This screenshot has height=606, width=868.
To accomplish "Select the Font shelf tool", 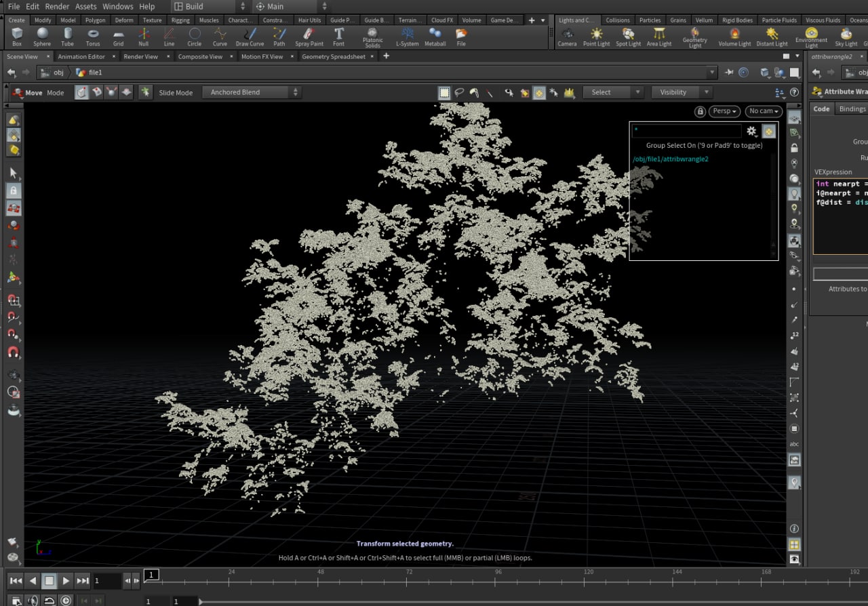I will pyautogui.click(x=338, y=37).
